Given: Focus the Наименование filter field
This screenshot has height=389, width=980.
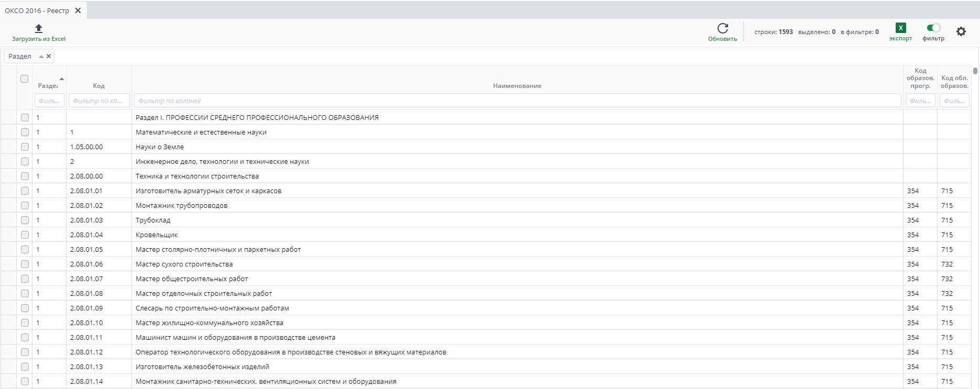Looking at the screenshot, I should tap(517, 101).
